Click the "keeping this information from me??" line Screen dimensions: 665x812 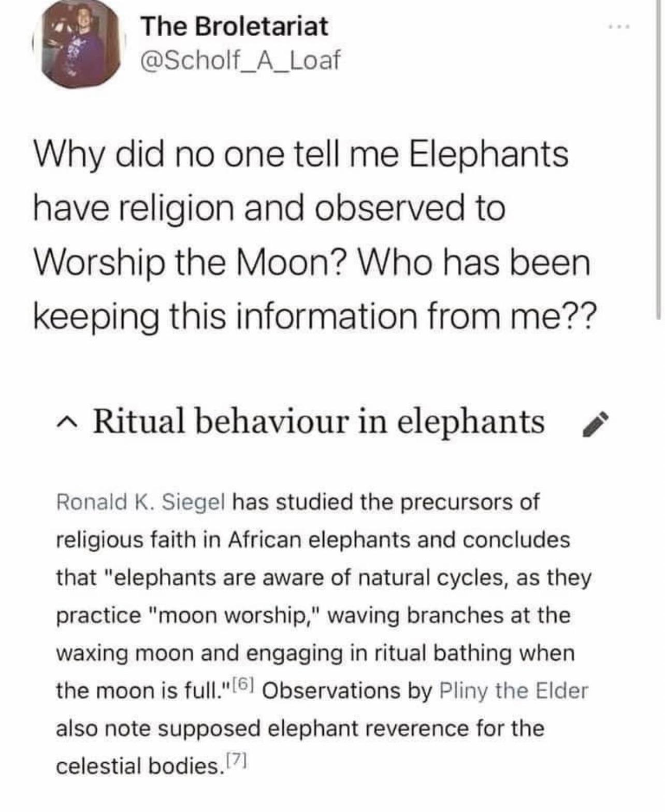pos(314,316)
